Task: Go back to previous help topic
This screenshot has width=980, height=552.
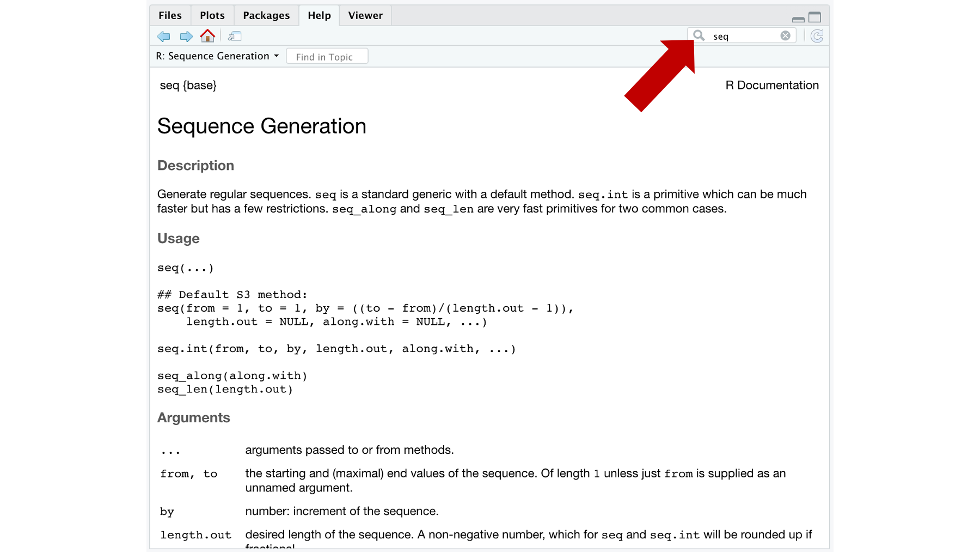Action: [163, 37]
